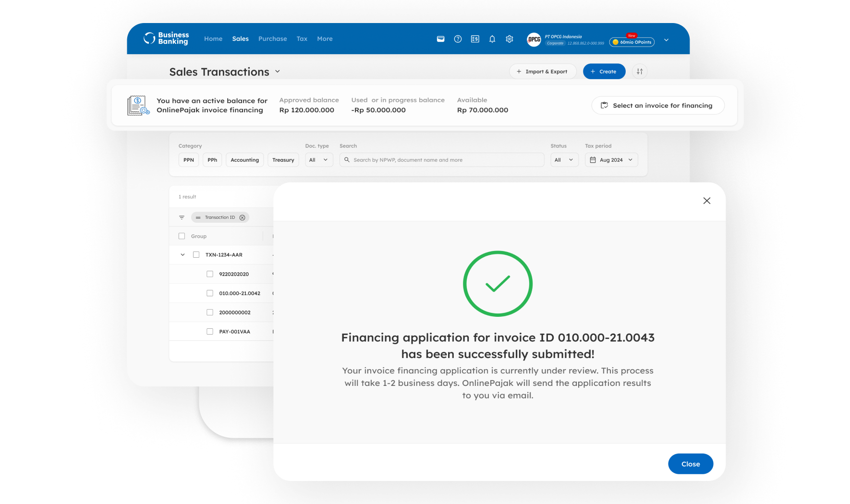Select the TXN-1234-AAR checkbox
The width and height of the screenshot is (850, 504).
tap(196, 254)
